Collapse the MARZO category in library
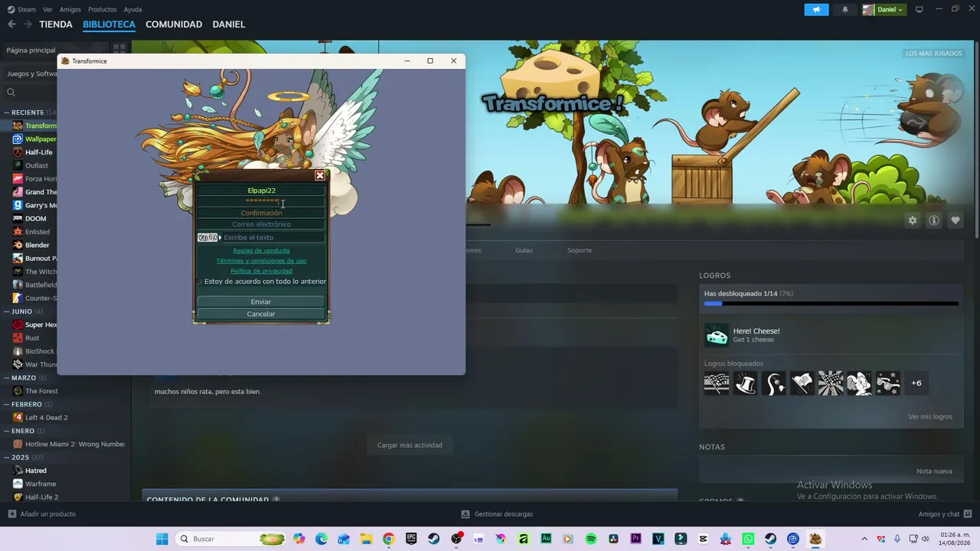Screen dimensions: 980x551 point(6,378)
